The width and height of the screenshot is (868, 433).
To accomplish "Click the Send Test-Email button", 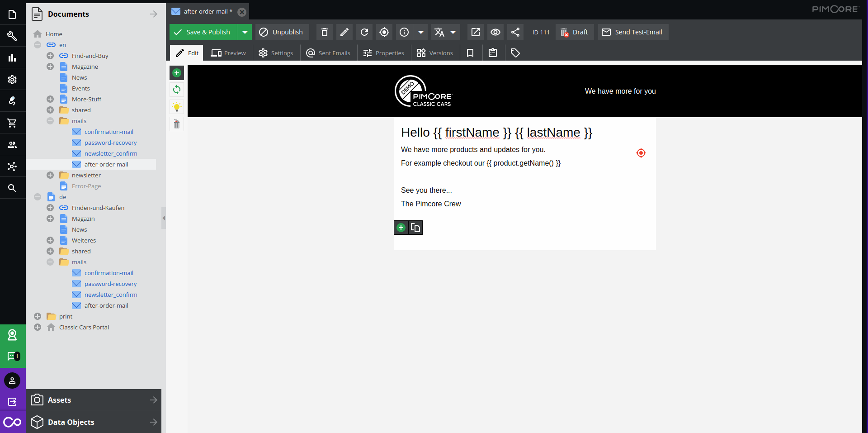I will (632, 32).
